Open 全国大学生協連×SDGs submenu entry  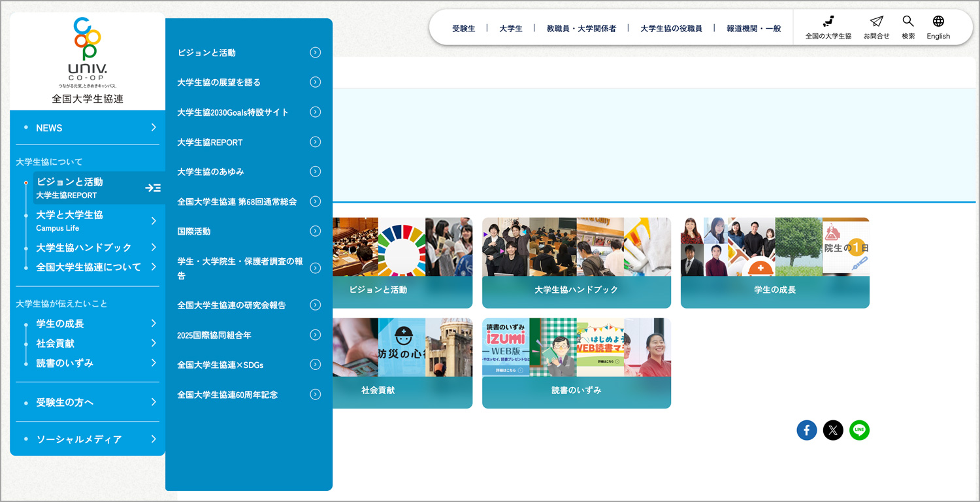click(248, 365)
